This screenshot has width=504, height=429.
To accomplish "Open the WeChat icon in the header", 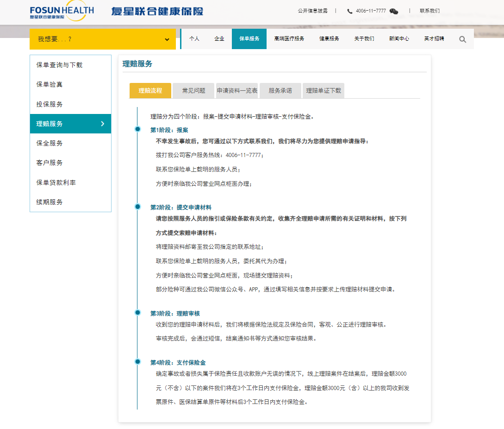I will pyautogui.click(x=394, y=11).
